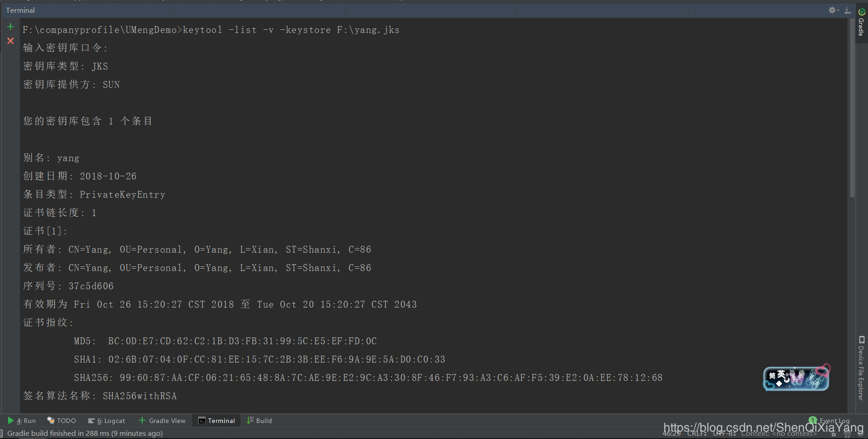Open the Gradle View tool window

(x=162, y=421)
